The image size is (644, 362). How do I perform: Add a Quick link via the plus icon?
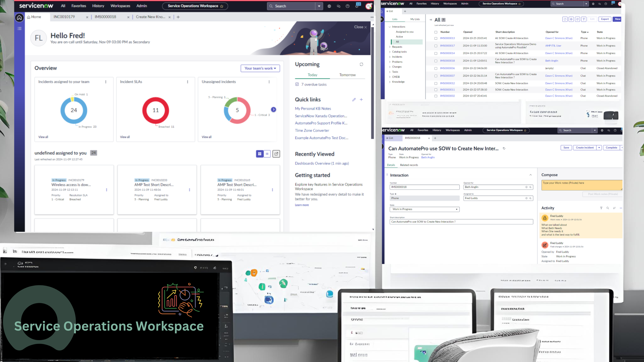[x=361, y=100]
